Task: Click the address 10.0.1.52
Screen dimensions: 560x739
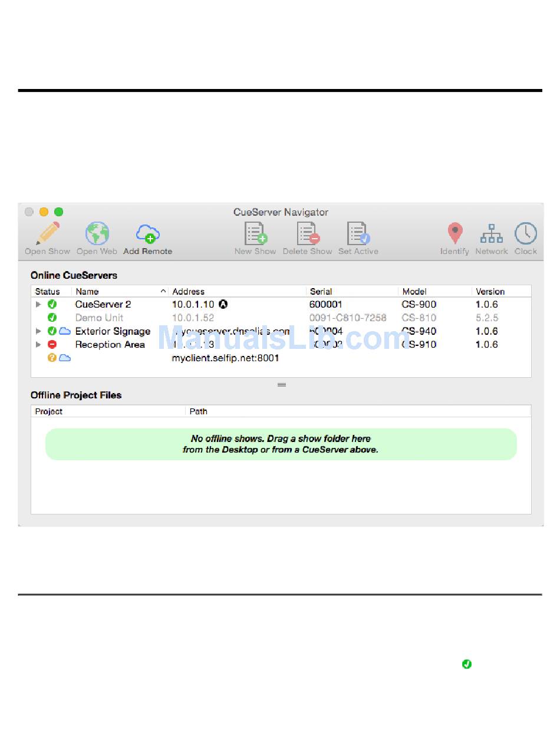Action: coord(193,318)
